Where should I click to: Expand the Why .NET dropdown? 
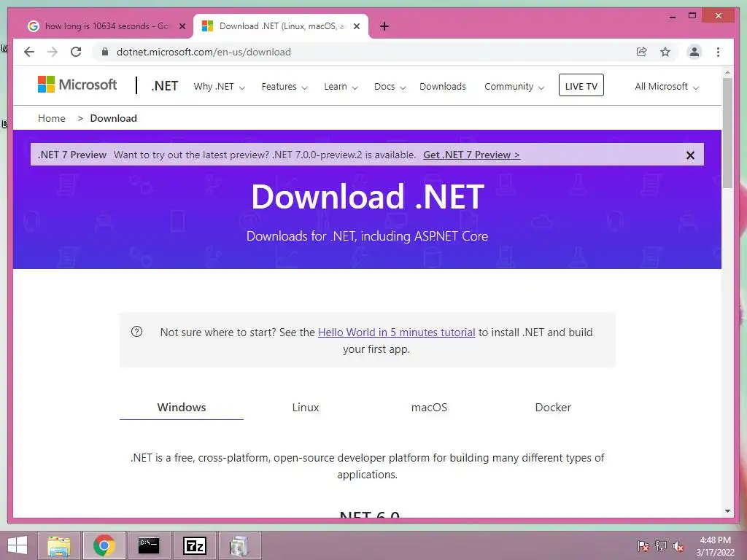tap(219, 87)
